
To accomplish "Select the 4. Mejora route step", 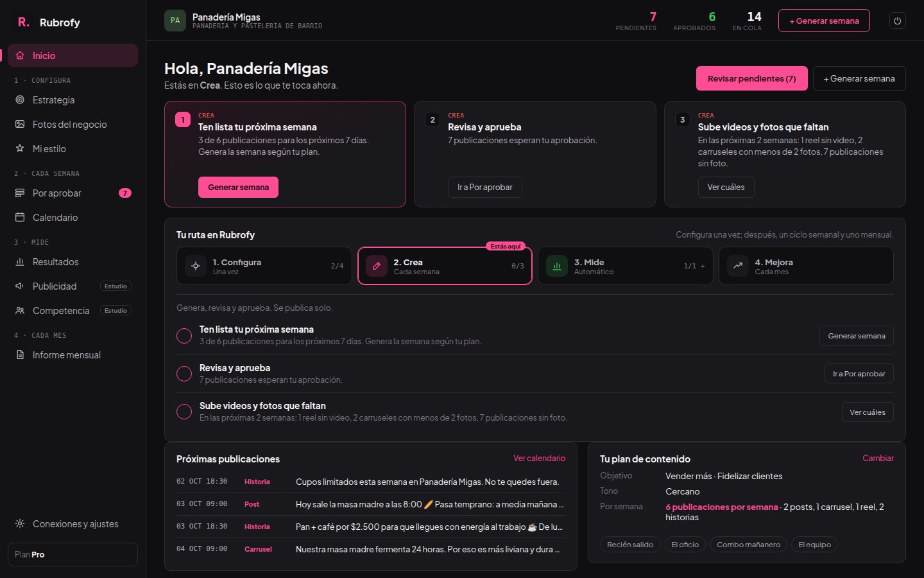I will [x=806, y=266].
